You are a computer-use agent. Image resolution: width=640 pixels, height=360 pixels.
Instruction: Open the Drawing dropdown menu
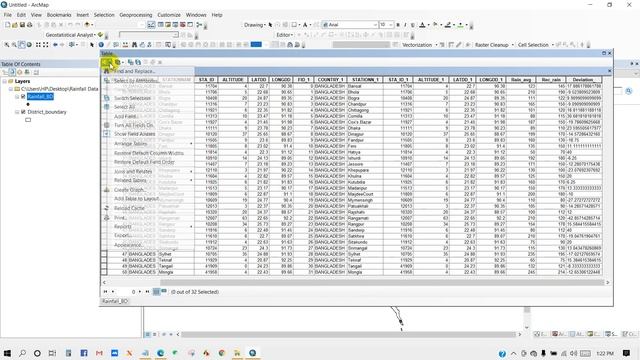[x=255, y=25]
